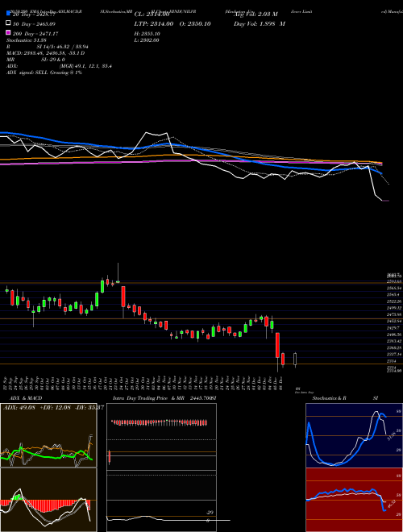This screenshot has height=532, width=403.
Task: Click the '2543.4' price axis label
Action: click(393, 294)
